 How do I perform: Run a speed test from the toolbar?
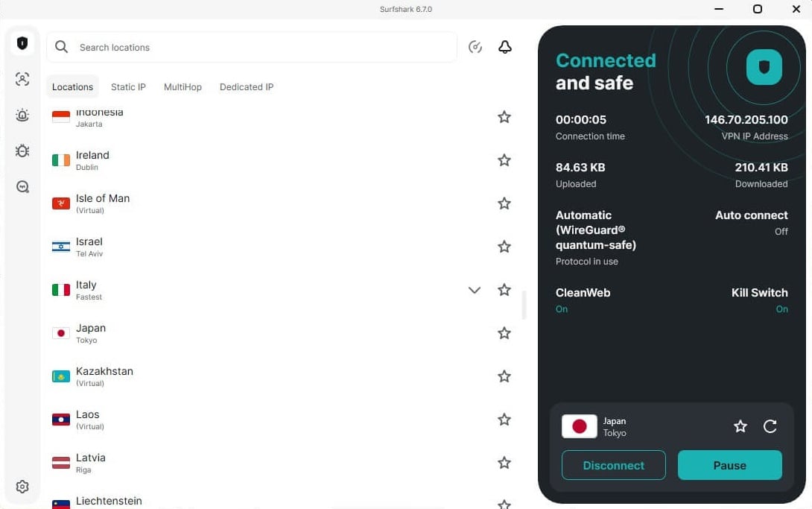coord(475,46)
